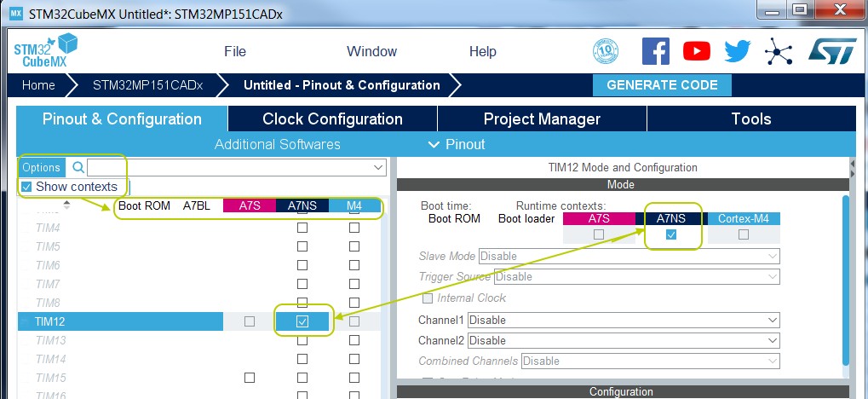Viewport: 868px width, 399px height.
Task: Open the Trigger Source dropdown
Action: [636, 276]
